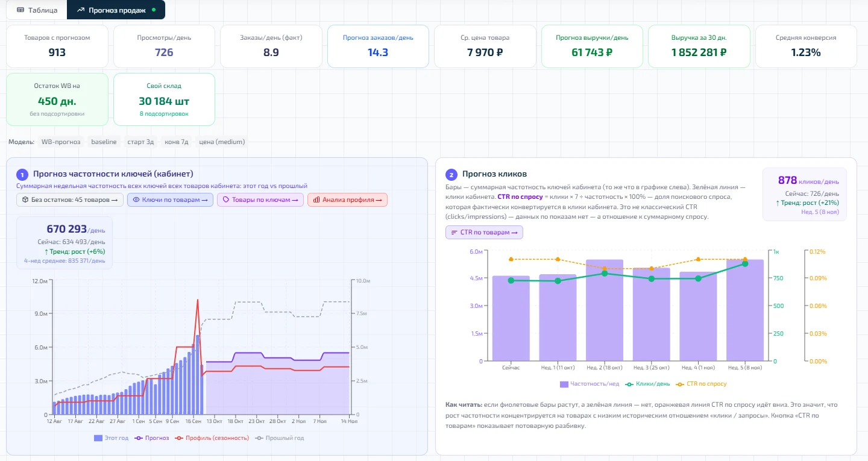Click the WB-прогноз model tag
The image size is (868, 461).
pos(61,142)
